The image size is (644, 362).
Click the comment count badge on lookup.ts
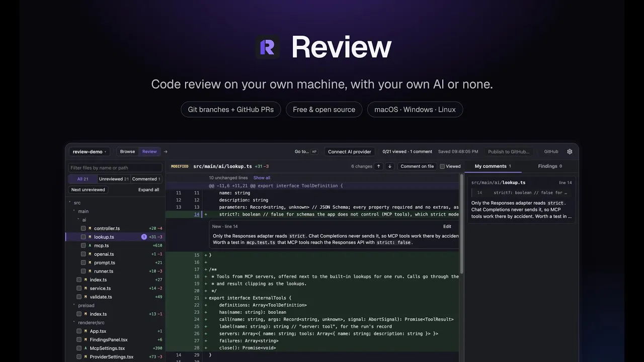144,237
